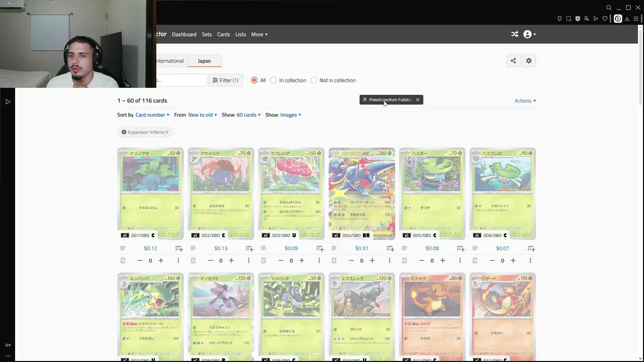The height and width of the screenshot is (362, 644).
Task: Expand the Actions dropdown
Action: [x=525, y=101]
